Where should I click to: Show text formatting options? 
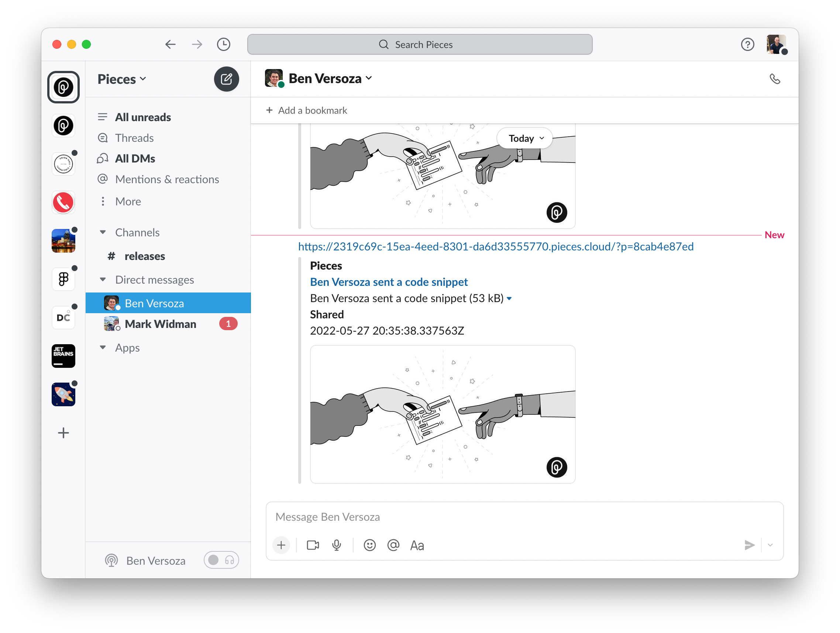pyautogui.click(x=417, y=545)
